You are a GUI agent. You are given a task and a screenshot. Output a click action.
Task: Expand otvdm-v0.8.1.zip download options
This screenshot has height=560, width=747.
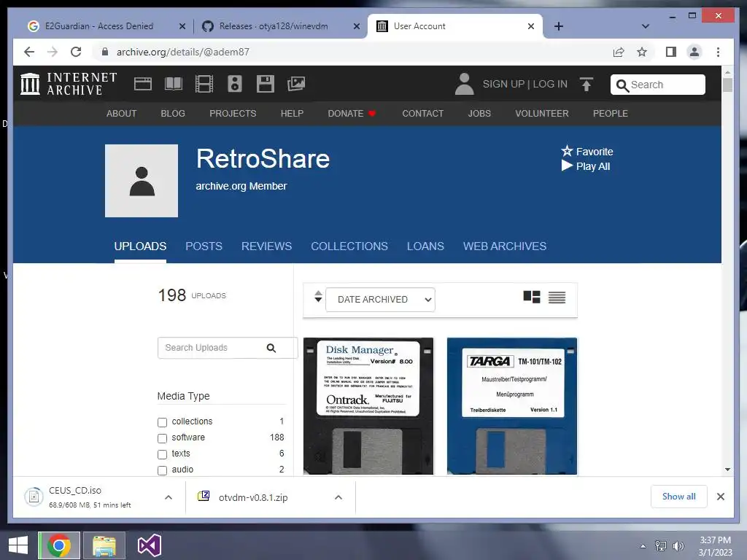pyautogui.click(x=338, y=497)
